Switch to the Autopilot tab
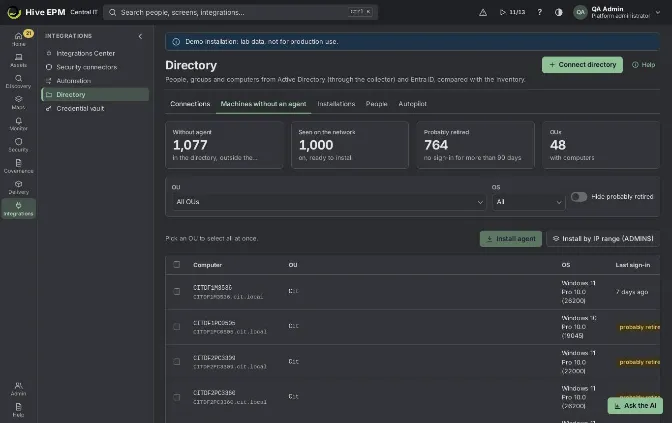The height and width of the screenshot is (423, 672). coord(412,104)
